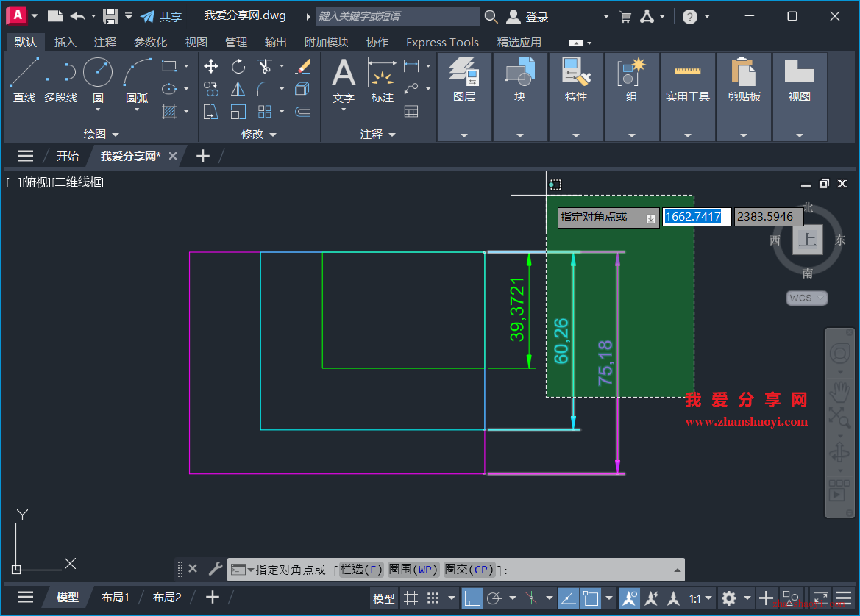Toggle object snap tracking

click(x=568, y=598)
